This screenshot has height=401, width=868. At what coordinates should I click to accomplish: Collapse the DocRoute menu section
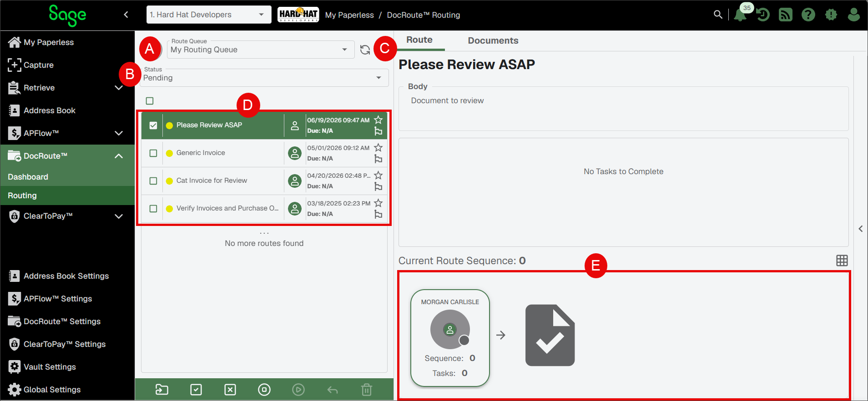119,156
